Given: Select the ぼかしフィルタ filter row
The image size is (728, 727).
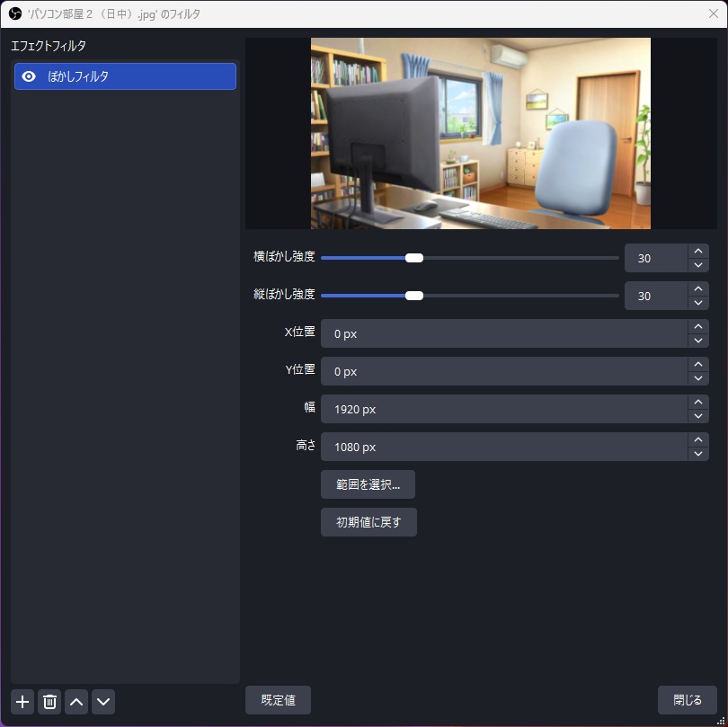Looking at the screenshot, I should (125, 76).
